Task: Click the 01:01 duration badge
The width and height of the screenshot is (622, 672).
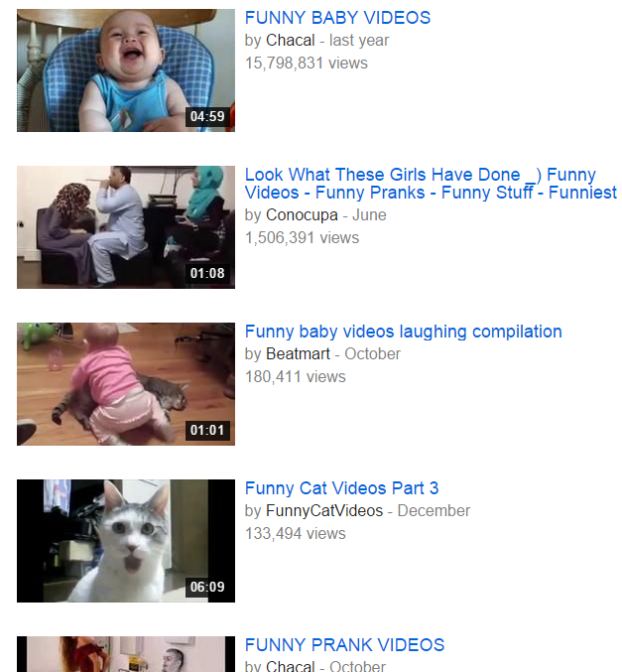Action: point(207,430)
